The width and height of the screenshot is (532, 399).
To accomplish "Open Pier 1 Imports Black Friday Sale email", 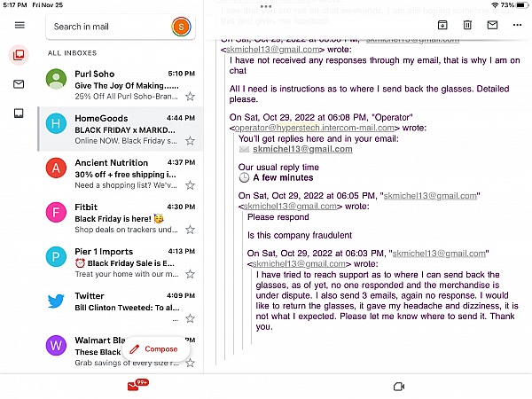I will click(x=121, y=262).
